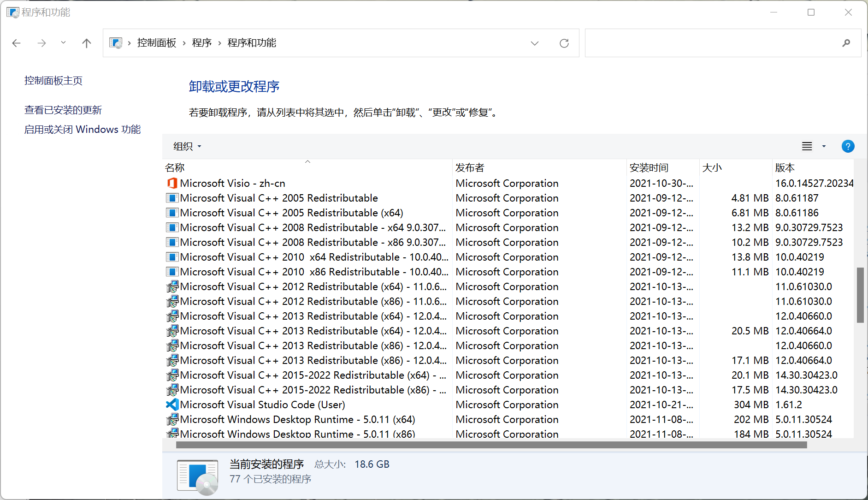Click the search input box
The height and width of the screenshot is (500, 868).
pos(723,43)
